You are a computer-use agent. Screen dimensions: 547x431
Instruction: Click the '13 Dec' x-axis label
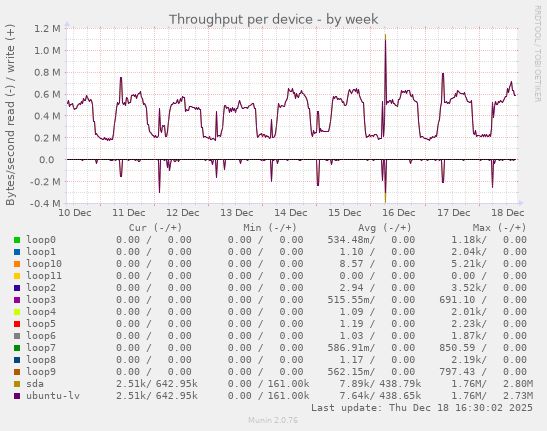pos(237,213)
